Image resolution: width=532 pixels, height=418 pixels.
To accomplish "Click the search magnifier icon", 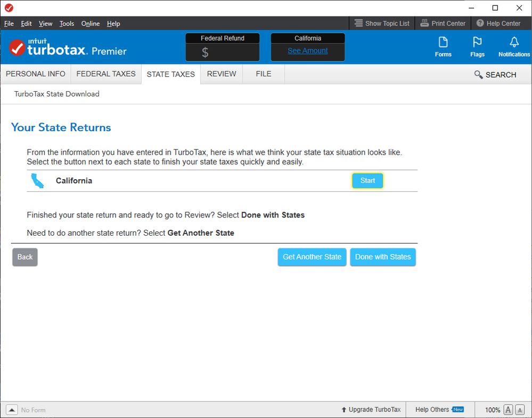I will tap(478, 74).
